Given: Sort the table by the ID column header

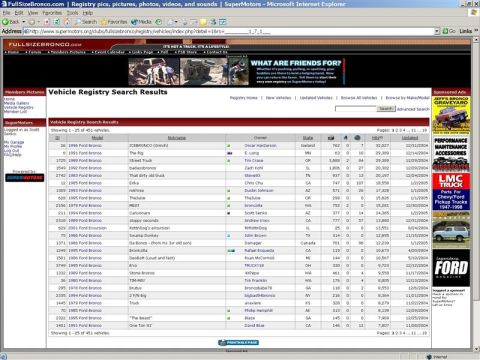Looking at the screenshot, I should coord(57,138).
